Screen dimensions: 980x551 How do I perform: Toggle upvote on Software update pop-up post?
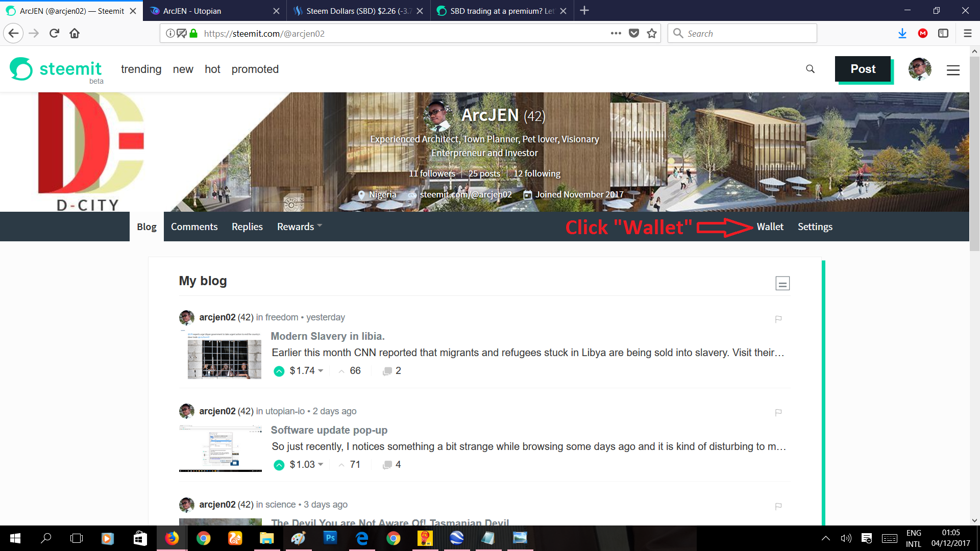click(279, 465)
